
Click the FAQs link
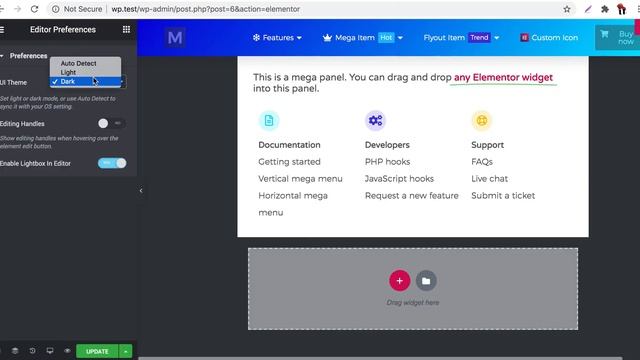tap(482, 162)
